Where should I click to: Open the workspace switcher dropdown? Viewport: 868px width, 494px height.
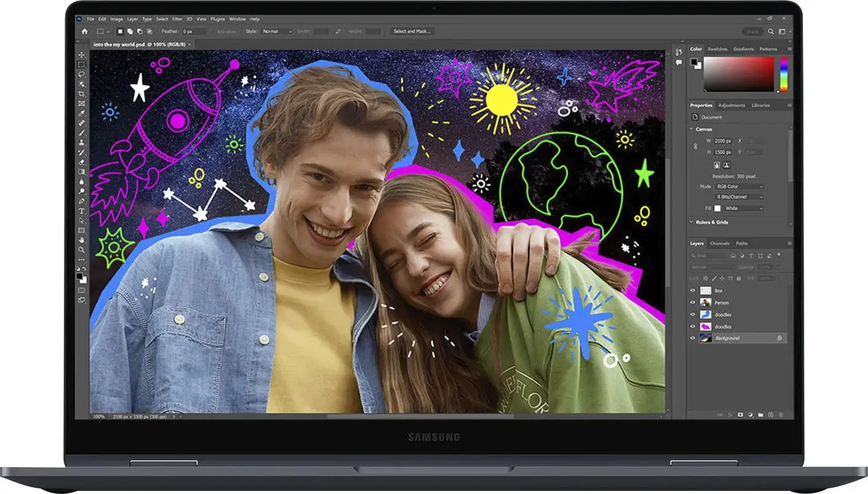[x=785, y=31]
